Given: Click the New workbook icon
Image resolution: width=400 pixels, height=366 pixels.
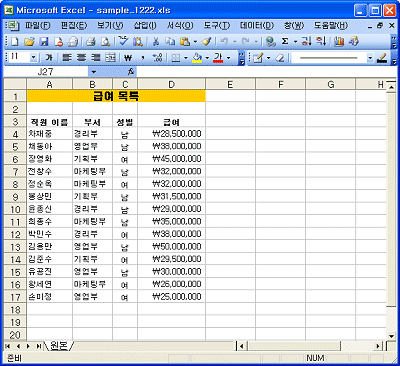Looking at the screenshot, I should point(15,41).
